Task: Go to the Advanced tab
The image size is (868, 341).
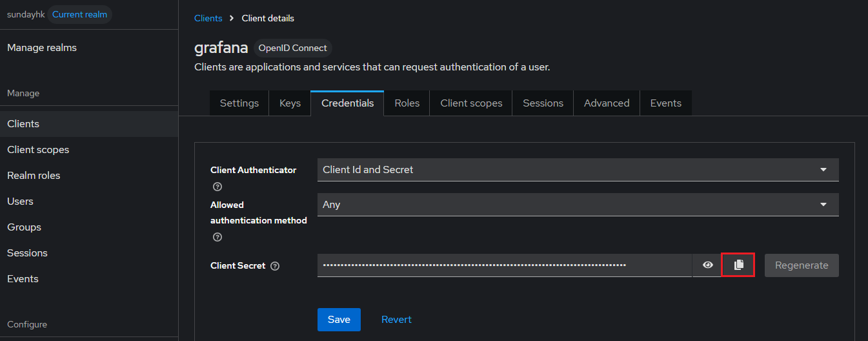Action: pos(607,103)
